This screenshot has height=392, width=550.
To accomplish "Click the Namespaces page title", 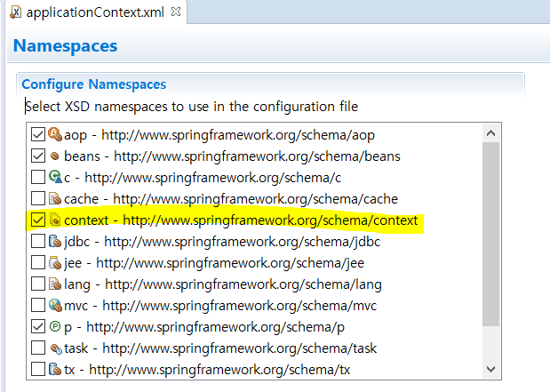I will (65, 45).
